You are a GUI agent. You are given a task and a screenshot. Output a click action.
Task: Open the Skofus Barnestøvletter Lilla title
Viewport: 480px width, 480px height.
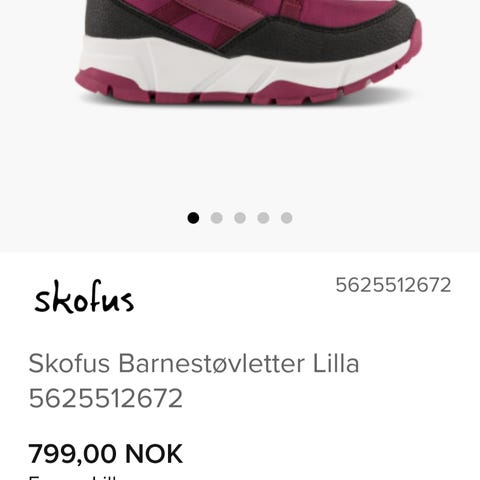(194, 363)
